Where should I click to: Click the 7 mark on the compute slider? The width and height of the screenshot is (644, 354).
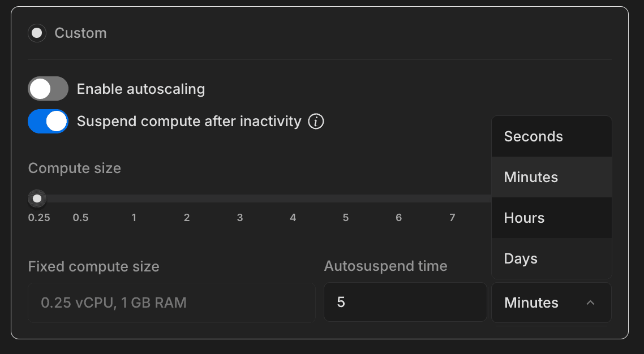452,217
